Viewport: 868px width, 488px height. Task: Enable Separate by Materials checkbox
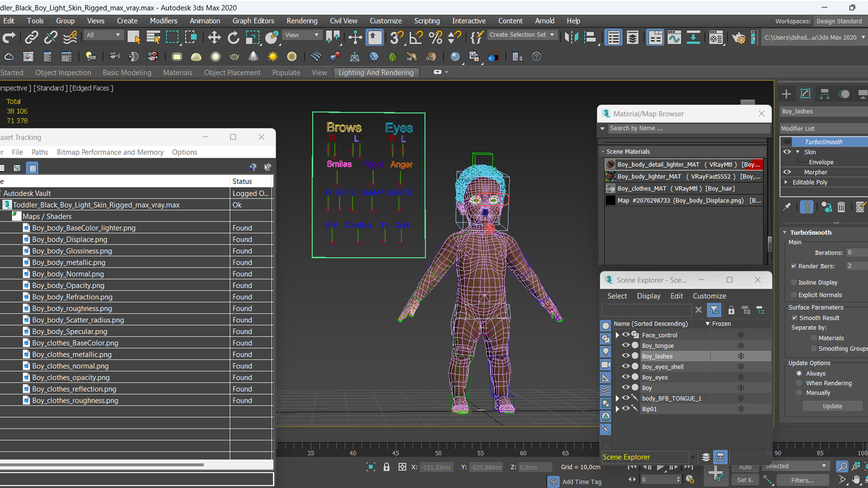(814, 338)
